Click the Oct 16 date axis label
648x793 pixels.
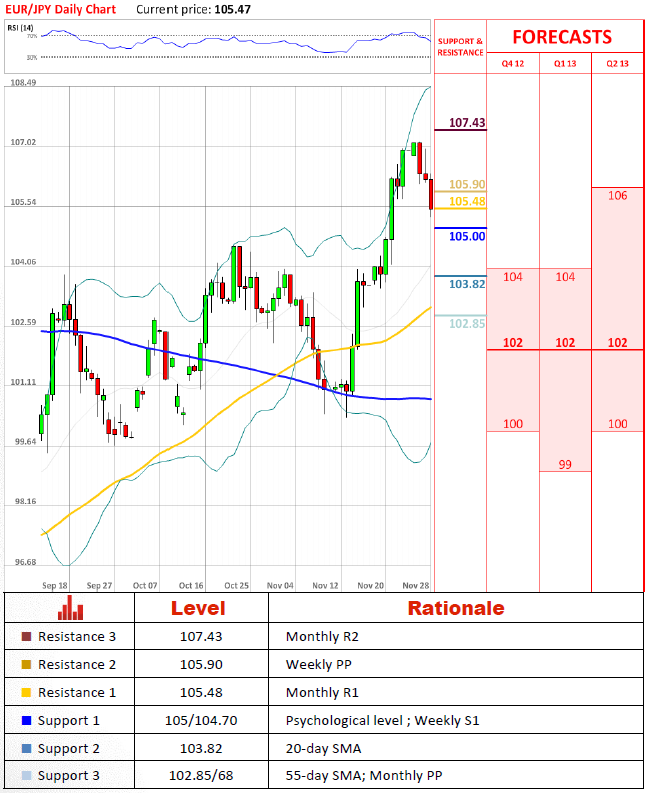191,585
